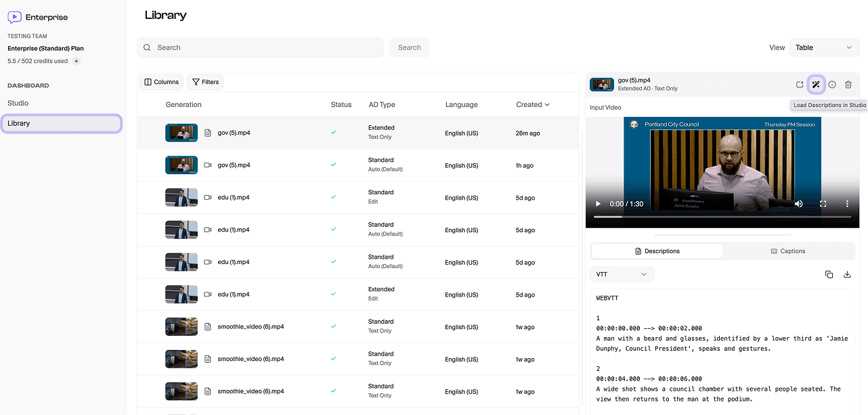The height and width of the screenshot is (415, 868).
Task: Click the plus button next to credits used
Action: point(74,61)
